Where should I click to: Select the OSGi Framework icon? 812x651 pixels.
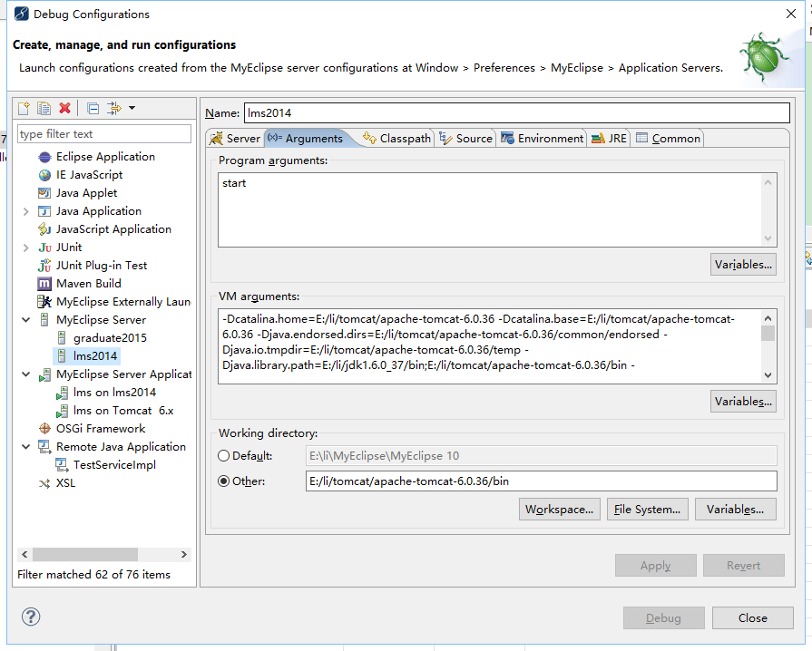point(45,429)
